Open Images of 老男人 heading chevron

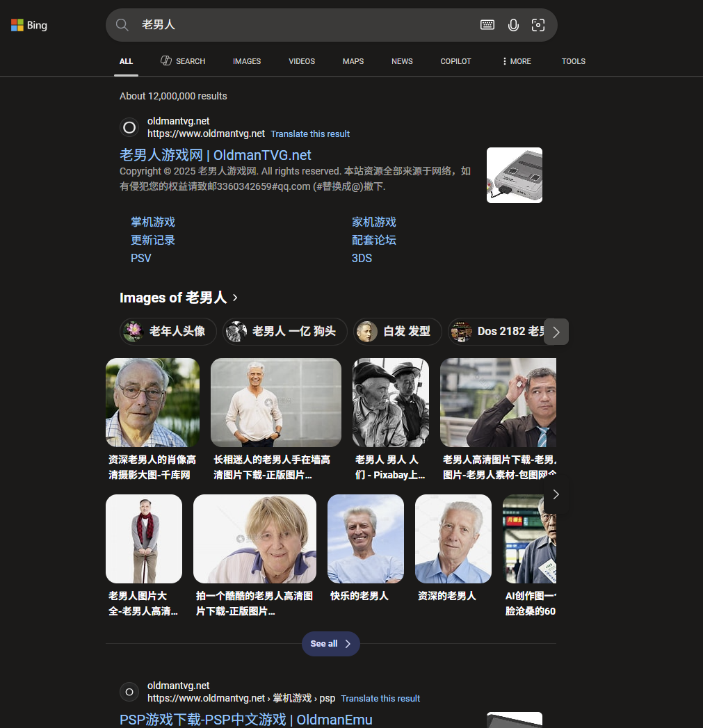[x=235, y=298]
